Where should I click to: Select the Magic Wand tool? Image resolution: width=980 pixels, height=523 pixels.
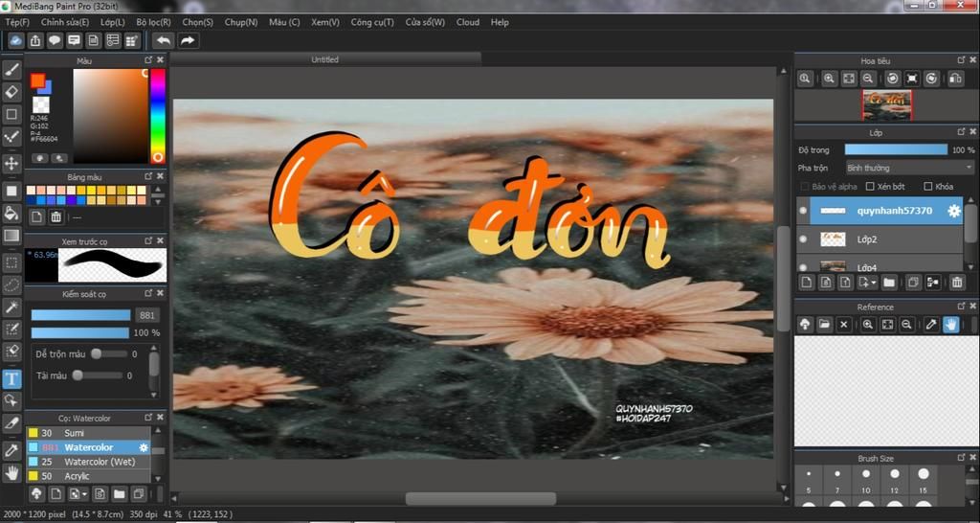click(x=11, y=307)
